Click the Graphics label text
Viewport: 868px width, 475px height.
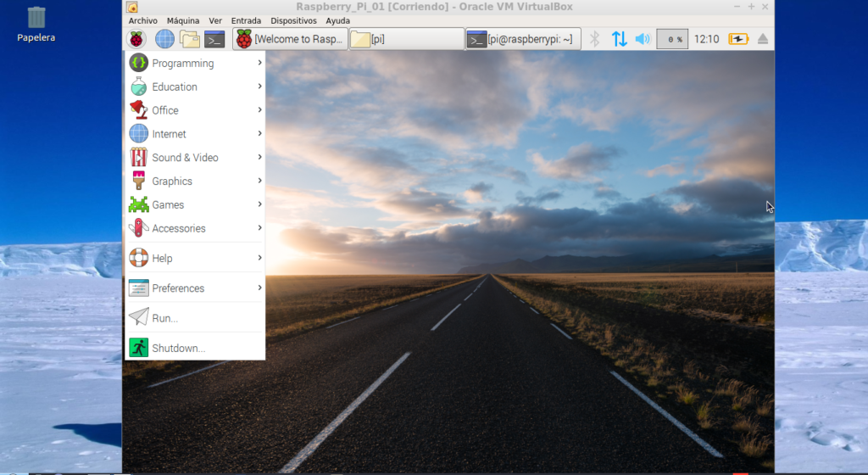(x=172, y=182)
